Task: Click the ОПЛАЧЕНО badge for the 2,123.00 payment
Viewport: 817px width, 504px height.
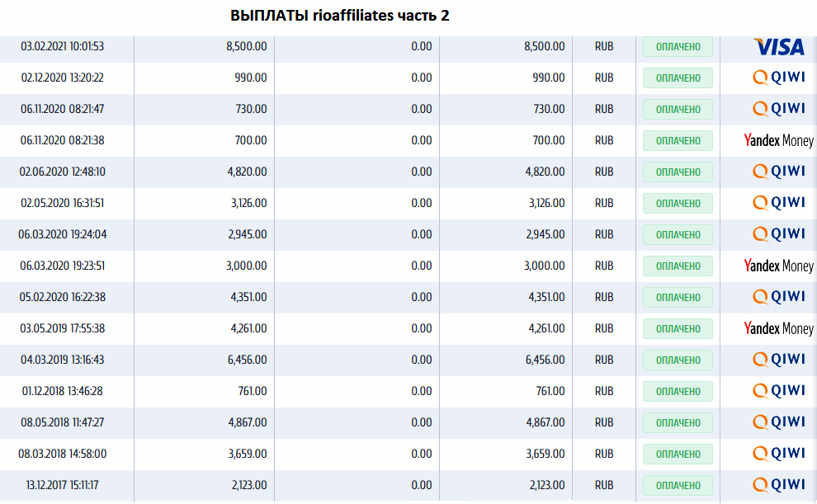Action: pos(678,485)
